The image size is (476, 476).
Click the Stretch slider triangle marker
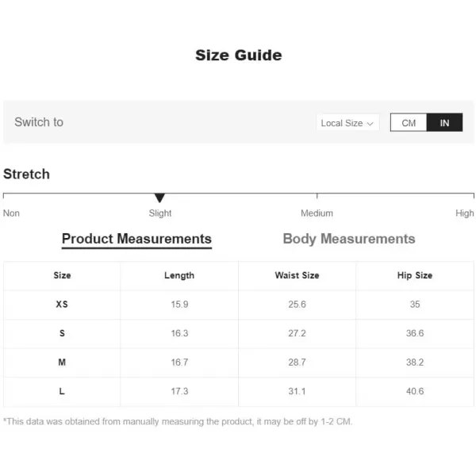(x=159, y=198)
